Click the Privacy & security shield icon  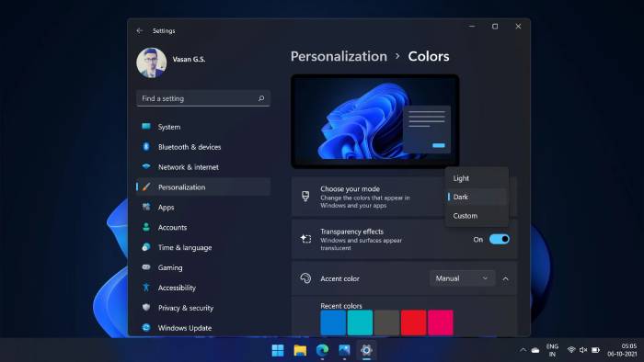(146, 308)
